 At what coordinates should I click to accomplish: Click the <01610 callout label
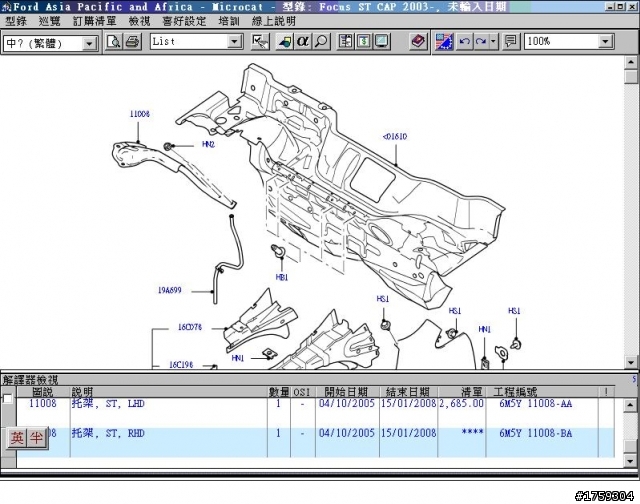[395, 137]
